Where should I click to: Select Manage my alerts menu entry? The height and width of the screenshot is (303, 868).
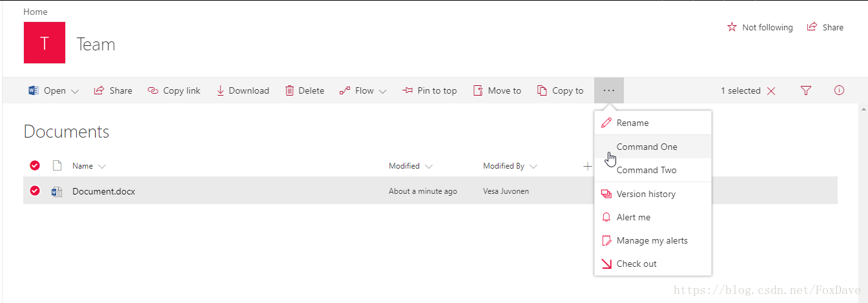click(x=653, y=240)
